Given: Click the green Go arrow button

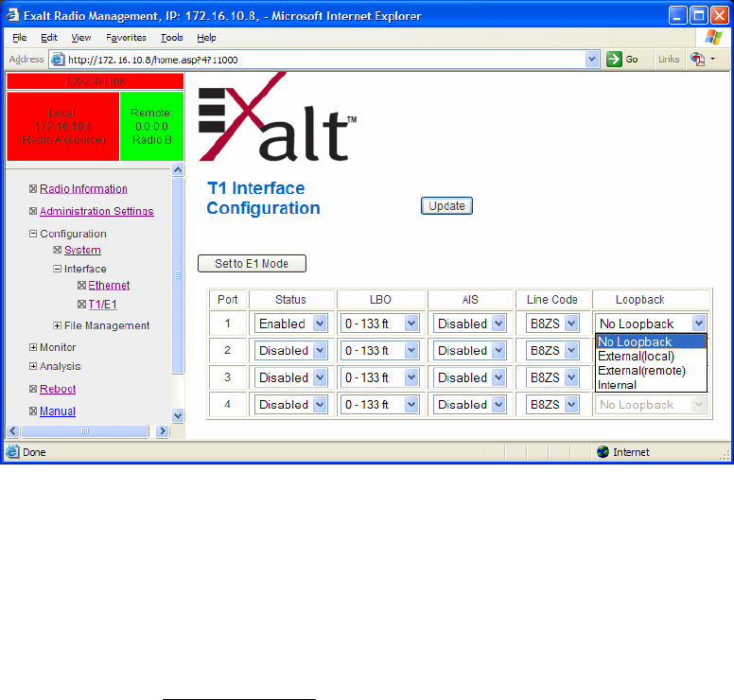Looking at the screenshot, I should [614, 60].
